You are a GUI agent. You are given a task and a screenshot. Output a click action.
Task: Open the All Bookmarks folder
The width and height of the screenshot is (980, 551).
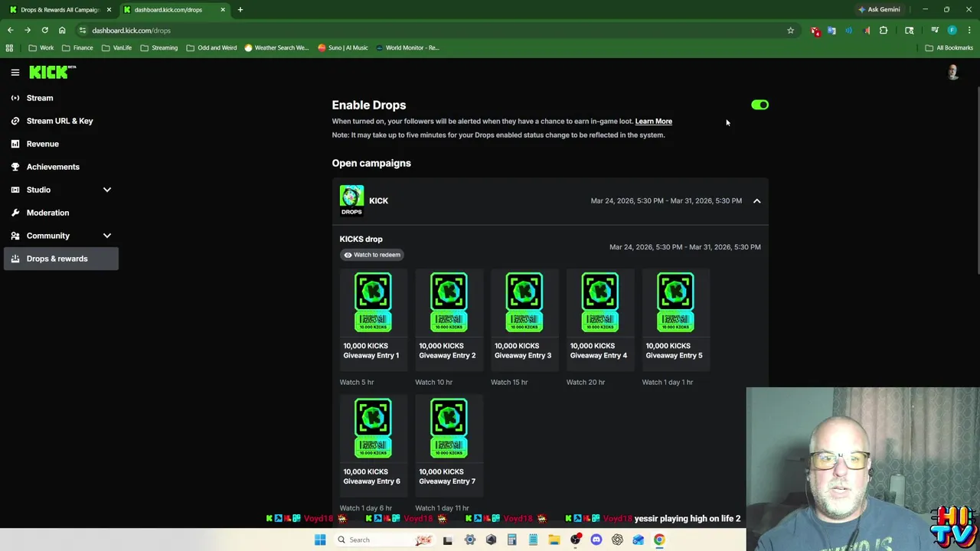(x=949, y=47)
